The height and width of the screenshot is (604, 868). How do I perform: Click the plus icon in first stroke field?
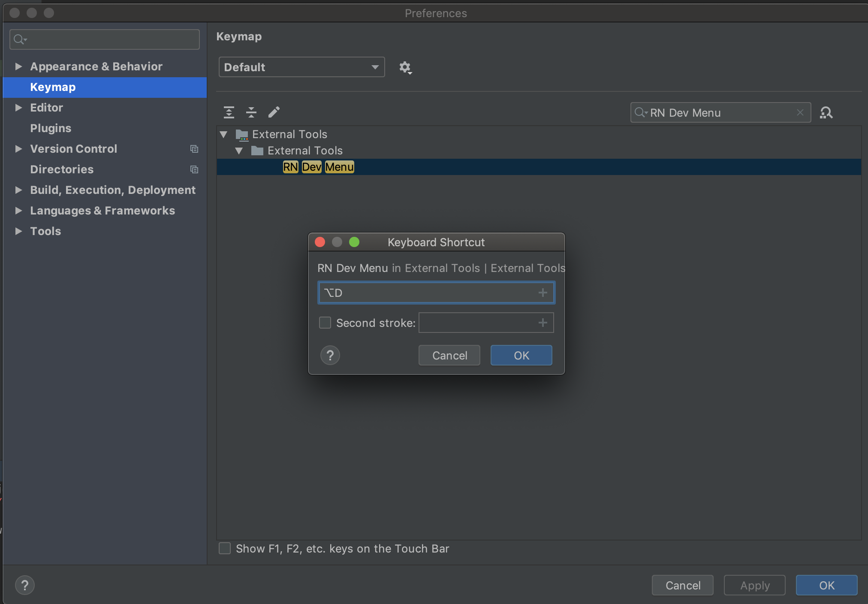click(x=543, y=293)
